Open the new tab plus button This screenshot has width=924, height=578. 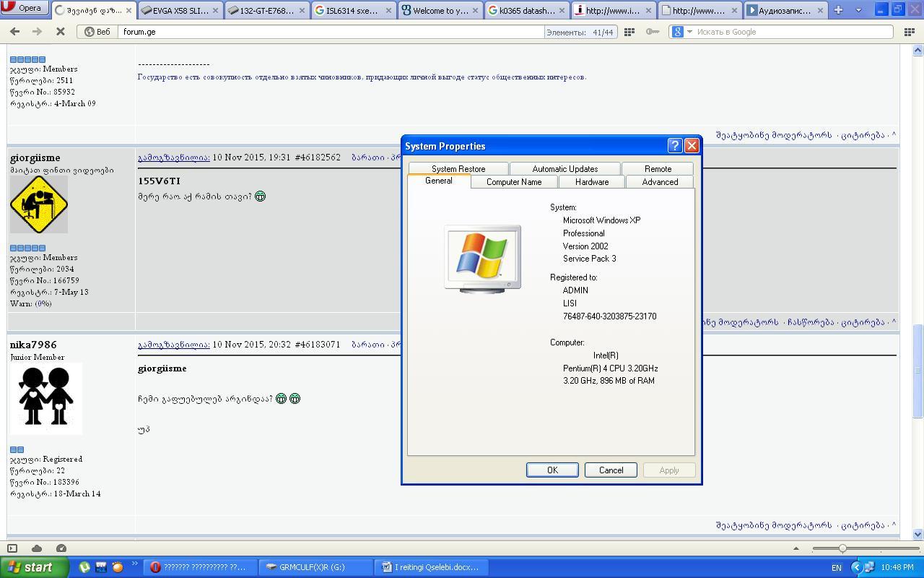click(x=838, y=10)
